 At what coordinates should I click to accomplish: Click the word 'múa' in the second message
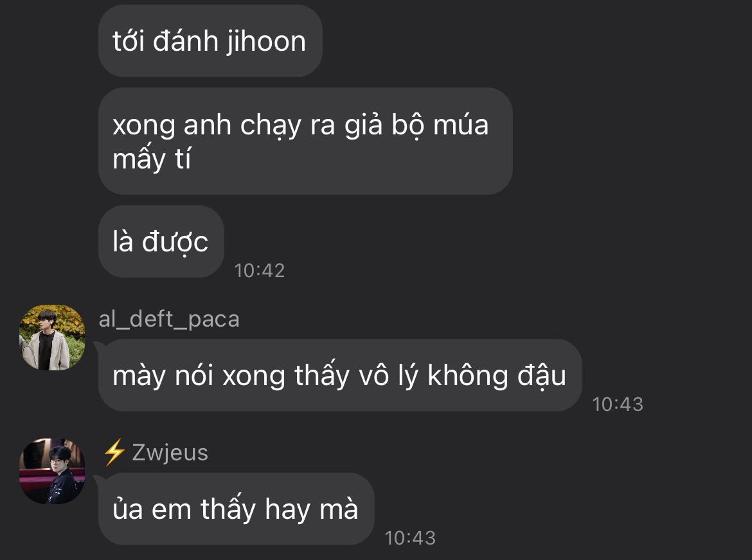(x=461, y=125)
